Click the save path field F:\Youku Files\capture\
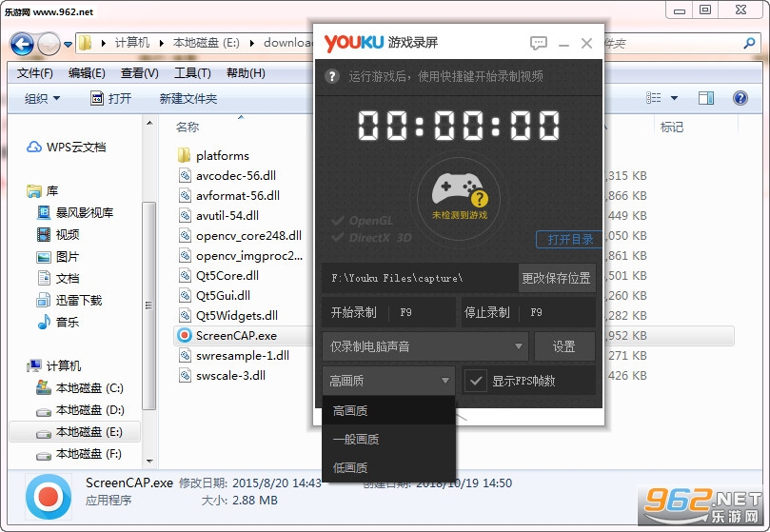Image resolution: width=770 pixels, height=532 pixels. (x=421, y=278)
